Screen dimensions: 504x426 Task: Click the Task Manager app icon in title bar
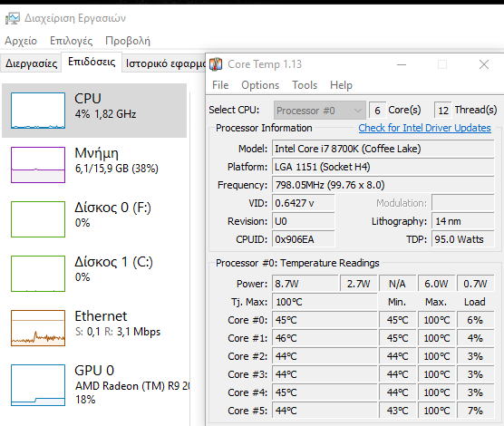tap(13, 18)
